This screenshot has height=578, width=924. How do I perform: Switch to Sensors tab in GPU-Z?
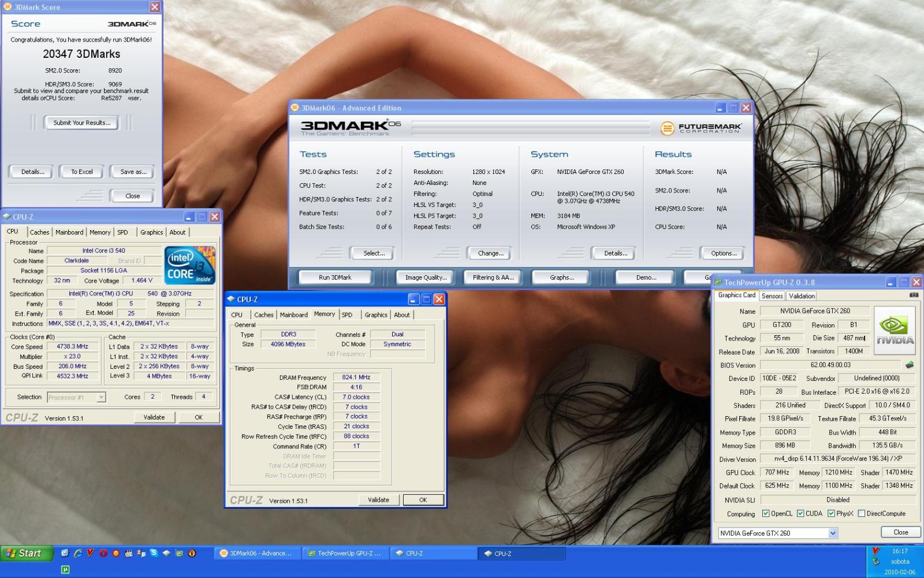point(772,296)
